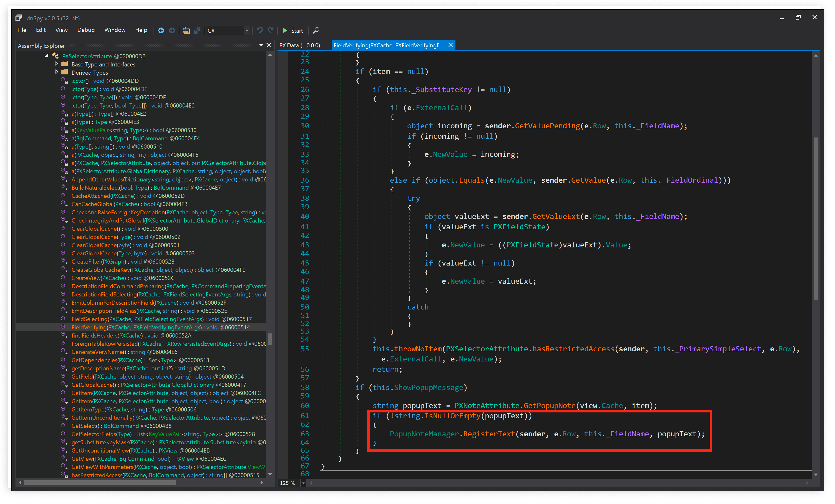The image size is (835, 504).
Task: Close the FieldVerifying tab
Action: [x=450, y=45]
